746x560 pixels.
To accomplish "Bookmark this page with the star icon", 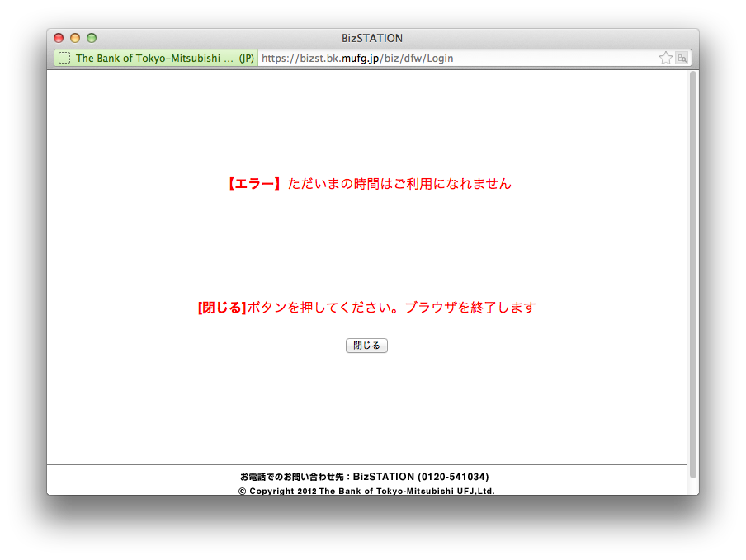I will click(x=665, y=59).
